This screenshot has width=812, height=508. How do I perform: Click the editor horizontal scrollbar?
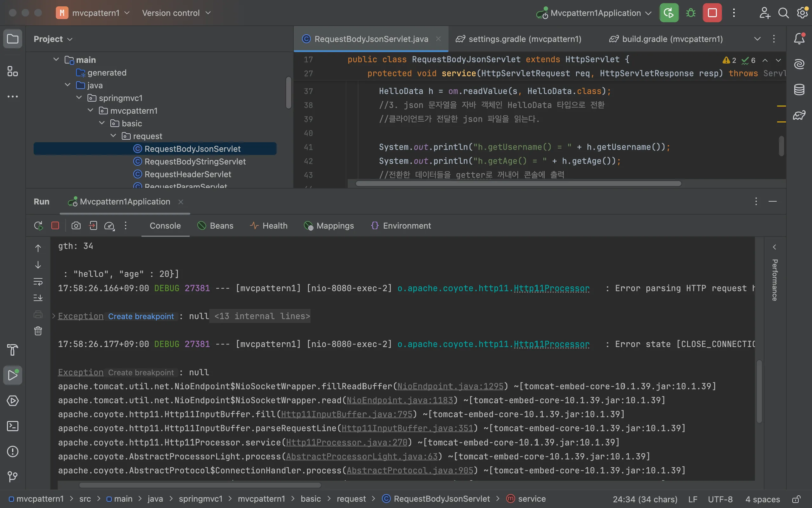[x=518, y=184]
